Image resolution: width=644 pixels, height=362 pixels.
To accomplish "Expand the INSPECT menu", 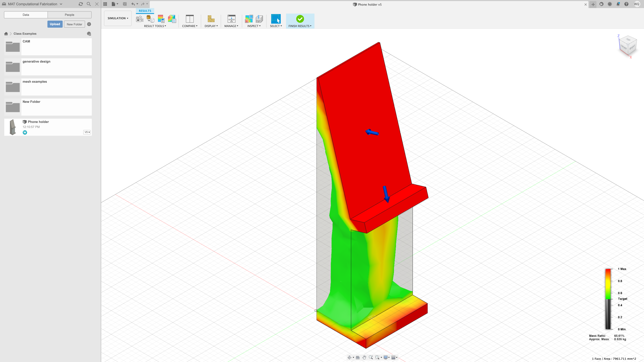I will 254,26.
